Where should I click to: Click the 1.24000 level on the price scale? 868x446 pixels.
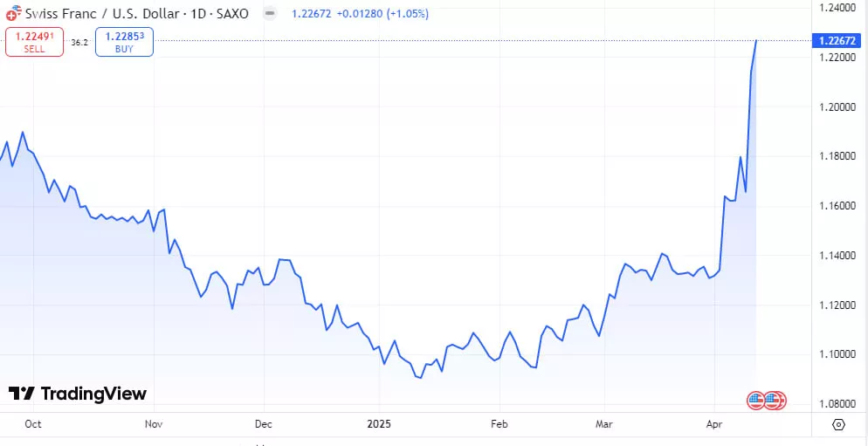[x=837, y=8]
